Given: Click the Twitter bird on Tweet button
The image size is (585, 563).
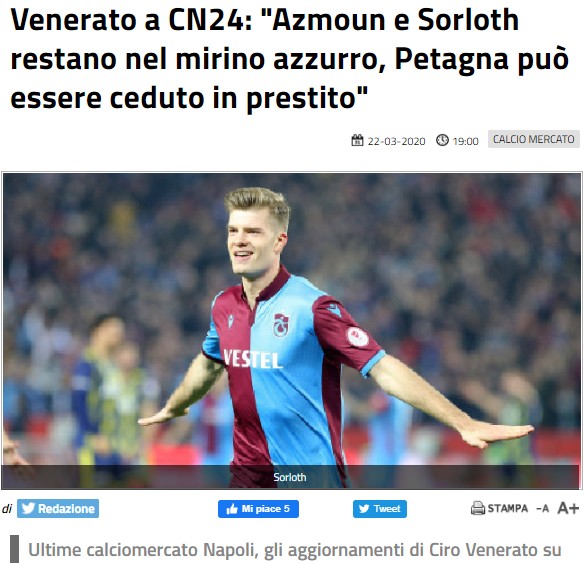Looking at the screenshot, I should click(x=364, y=509).
